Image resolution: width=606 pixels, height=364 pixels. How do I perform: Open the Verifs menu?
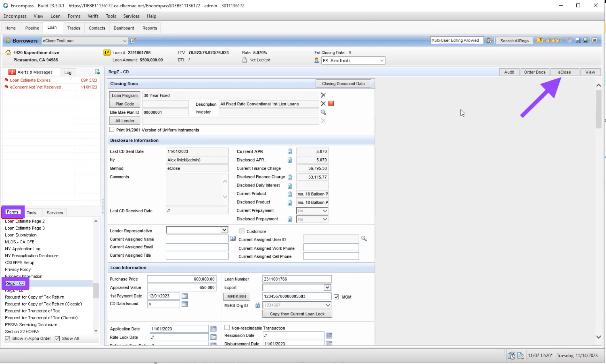93,16
